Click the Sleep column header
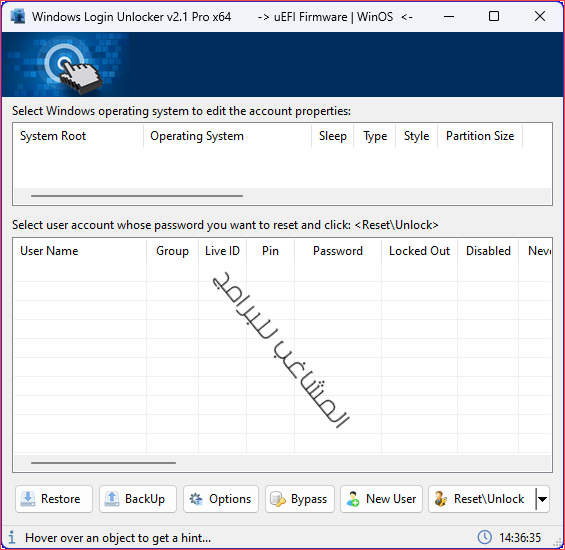 (x=333, y=136)
